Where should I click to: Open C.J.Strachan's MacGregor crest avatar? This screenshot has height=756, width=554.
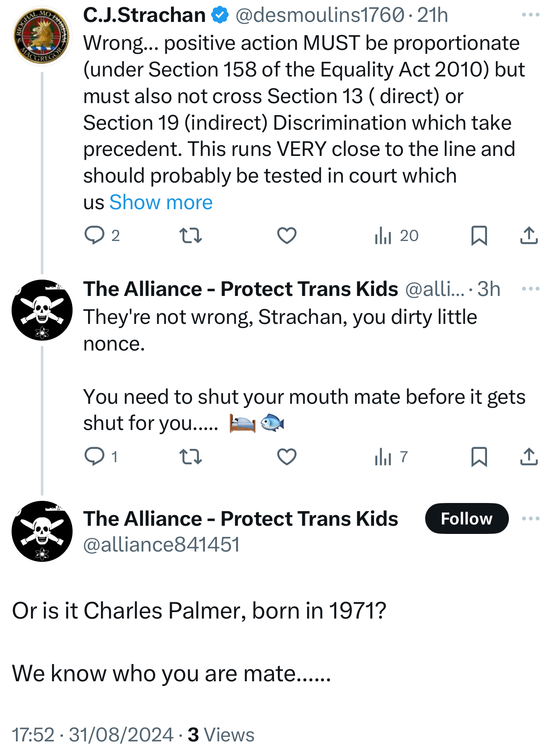[42, 36]
